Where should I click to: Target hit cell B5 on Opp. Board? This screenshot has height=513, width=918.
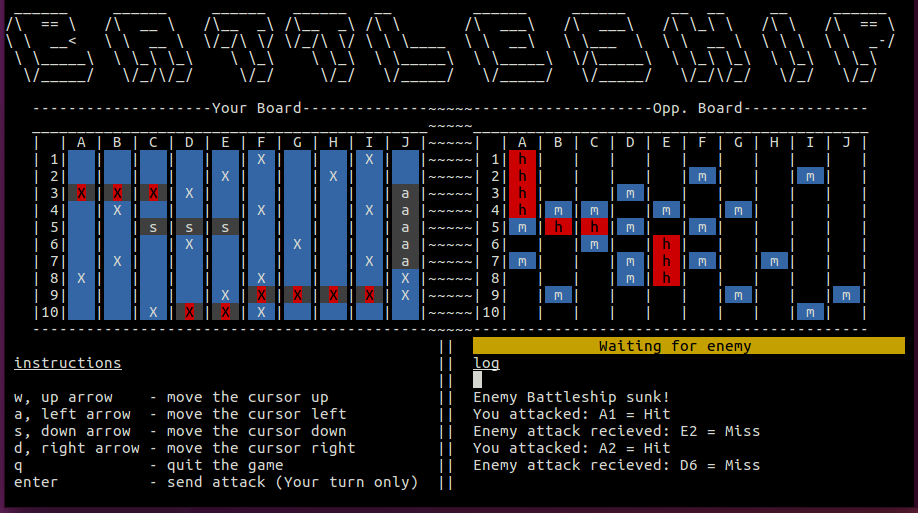coord(558,227)
